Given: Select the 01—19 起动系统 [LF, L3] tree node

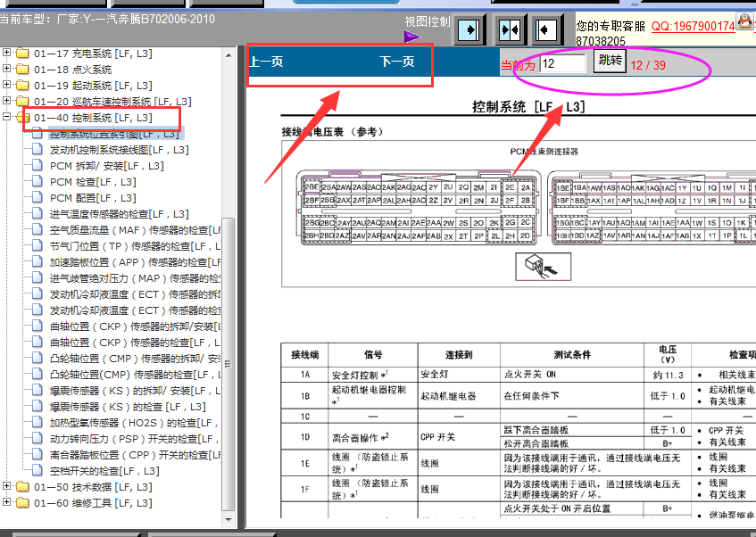Looking at the screenshot, I should [x=93, y=86].
